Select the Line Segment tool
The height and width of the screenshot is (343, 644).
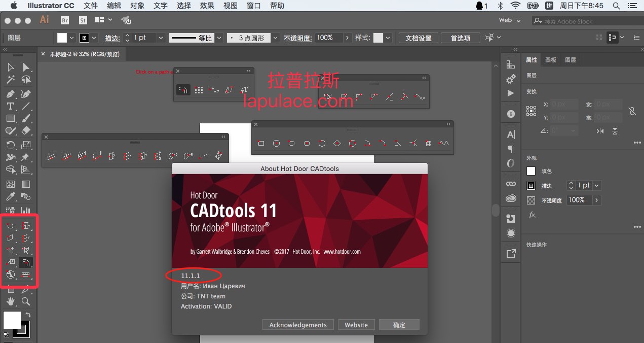tap(26, 106)
